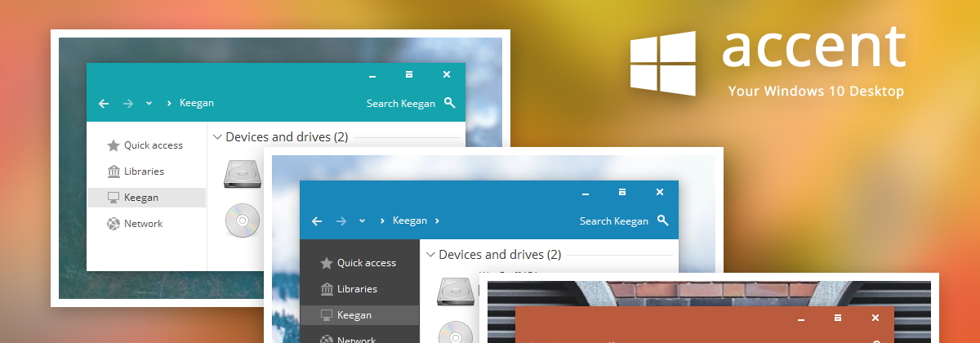
Task: Minimize the blue explorer window
Action: pyautogui.click(x=586, y=193)
